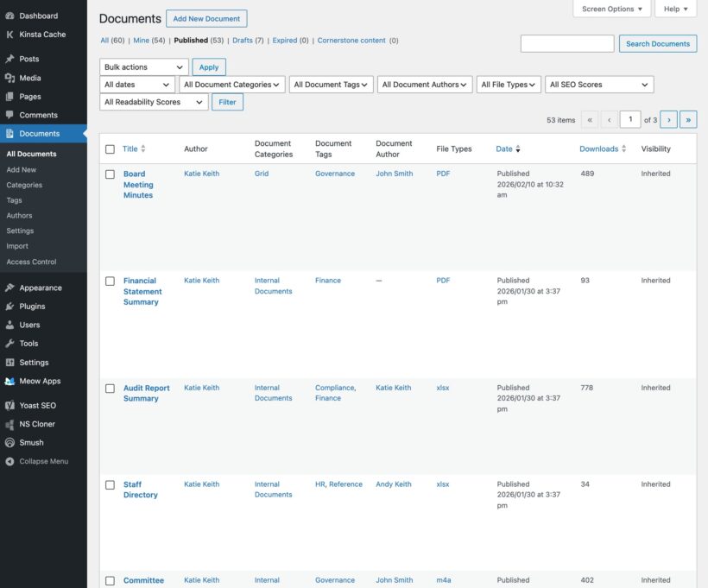Screen dimensions: 708x588
Task: Click the Pages icon in sidebar
Action: (9, 96)
